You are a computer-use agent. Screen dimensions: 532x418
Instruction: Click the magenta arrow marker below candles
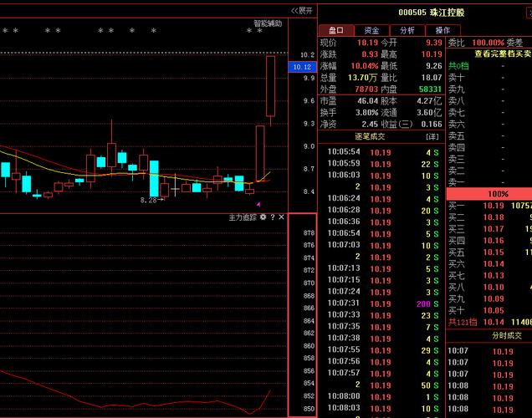[x=258, y=204]
